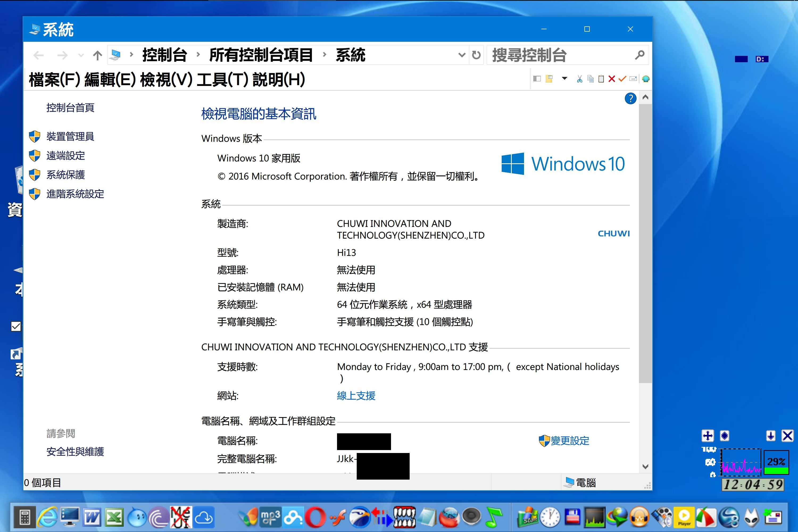Viewport: 798px width, 532px height.
Task: Click the 控制台 breadcrumb segment
Action: pyautogui.click(x=165, y=55)
